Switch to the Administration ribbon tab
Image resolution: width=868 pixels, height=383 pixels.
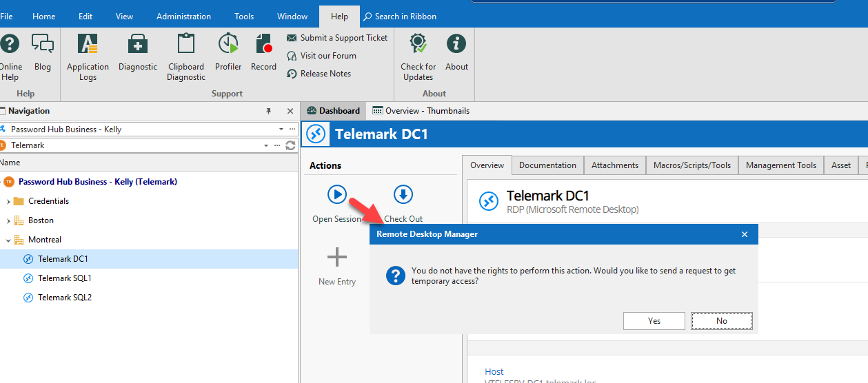tap(183, 17)
